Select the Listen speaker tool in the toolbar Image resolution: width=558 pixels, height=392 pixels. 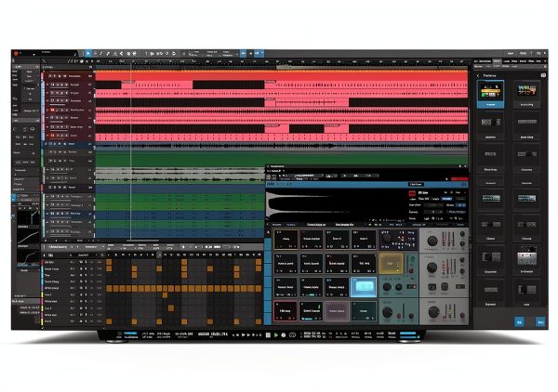click(x=135, y=53)
